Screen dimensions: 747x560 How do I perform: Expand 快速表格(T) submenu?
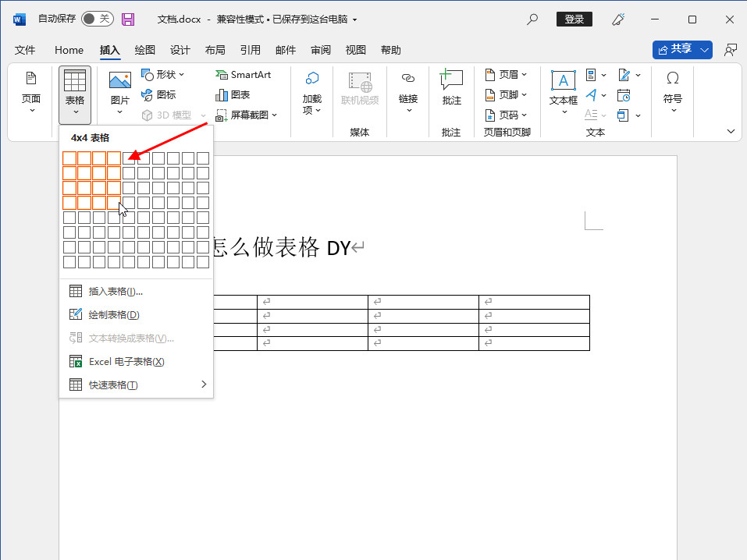tap(136, 385)
